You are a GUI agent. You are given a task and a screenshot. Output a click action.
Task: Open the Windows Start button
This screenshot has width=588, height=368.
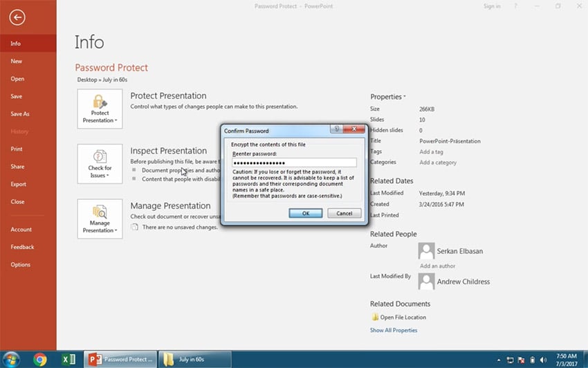click(10, 360)
